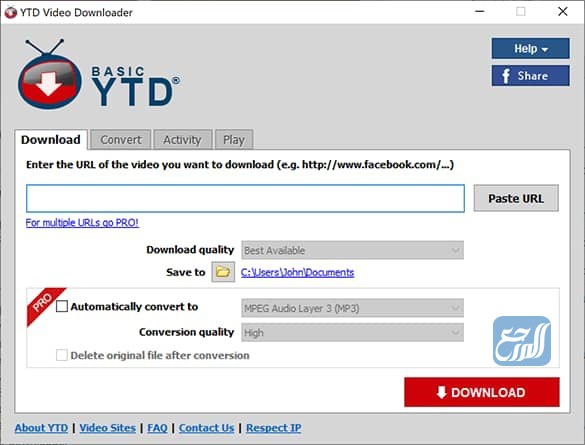
Task: Open the Contact Us link
Action: (206, 428)
